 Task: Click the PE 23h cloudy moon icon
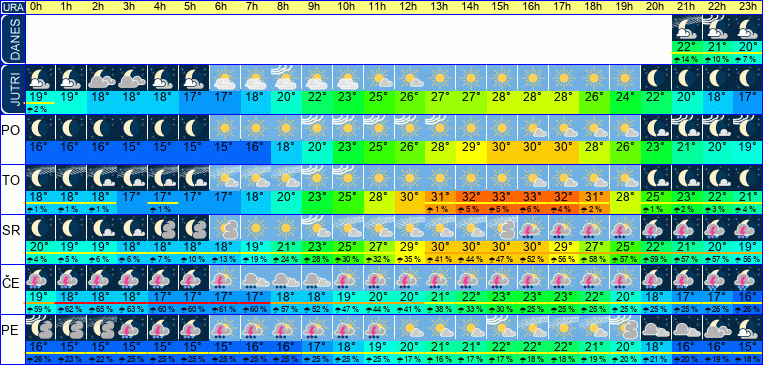pyautogui.click(x=748, y=328)
